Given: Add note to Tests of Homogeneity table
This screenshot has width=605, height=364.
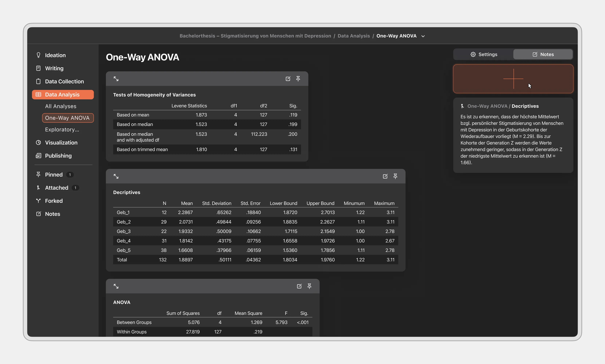Looking at the screenshot, I should (288, 79).
